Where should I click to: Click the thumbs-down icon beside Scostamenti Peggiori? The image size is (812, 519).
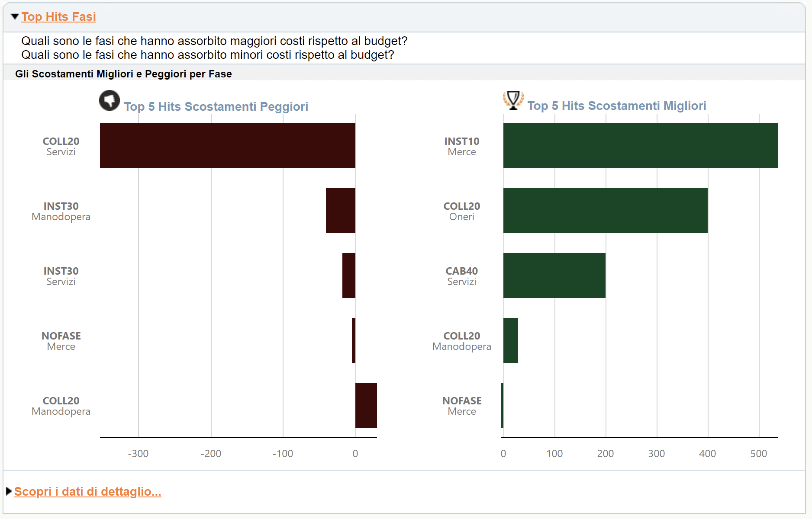tap(110, 100)
